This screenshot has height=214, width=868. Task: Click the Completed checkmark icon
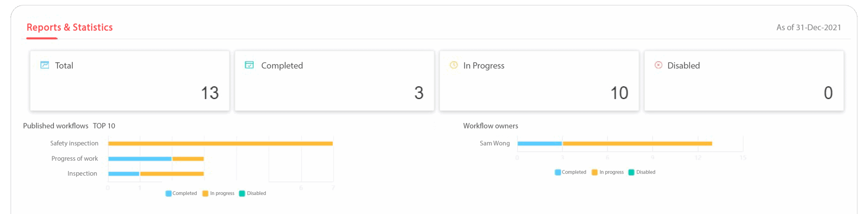click(x=249, y=65)
